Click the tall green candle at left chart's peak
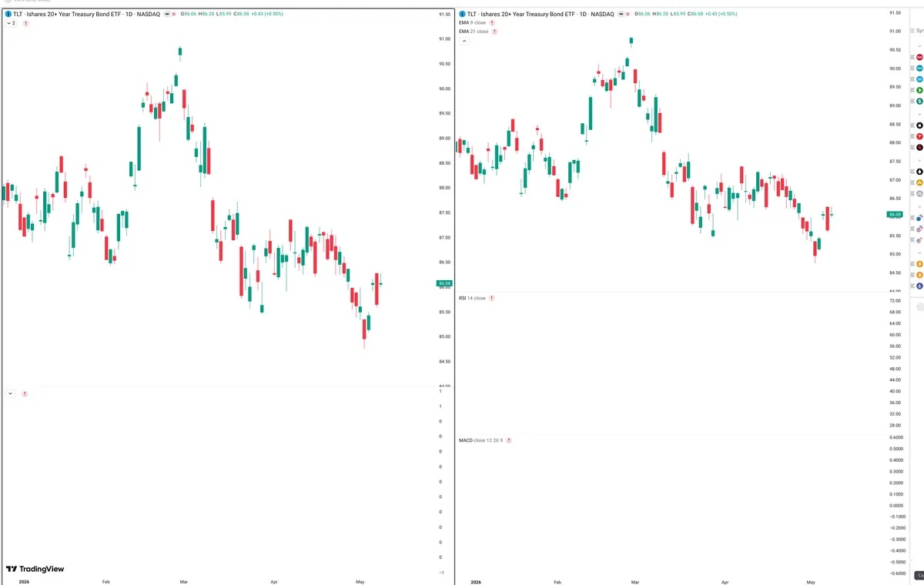924x585 pixels. [x=179, y=53]
